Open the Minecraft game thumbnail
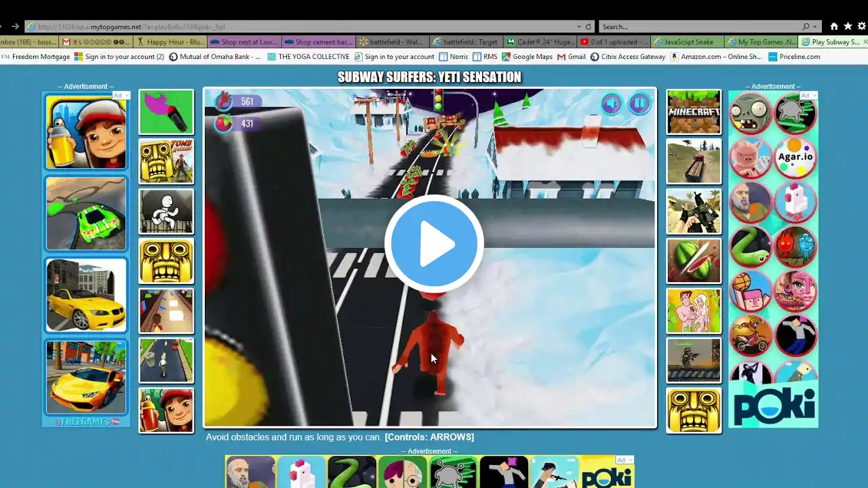 pyautogui.click(x=694, y=112)
